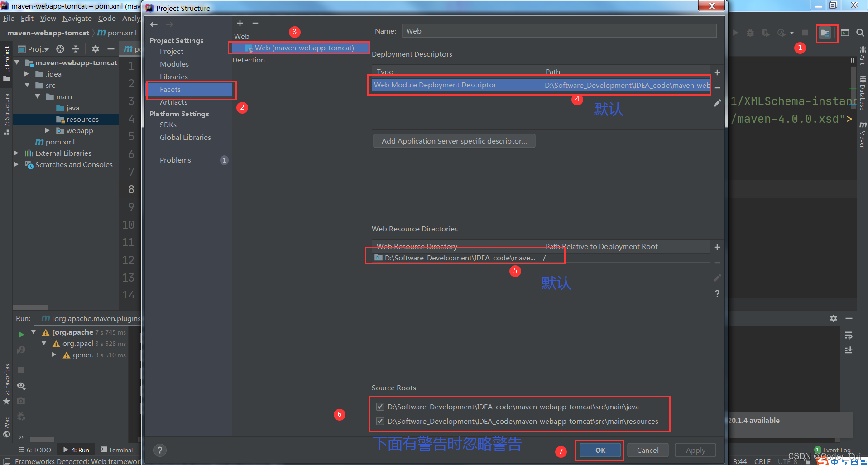Screen dimensions: 868x465
Task: Click the Cancel button
Action: [x=647, y=450]
